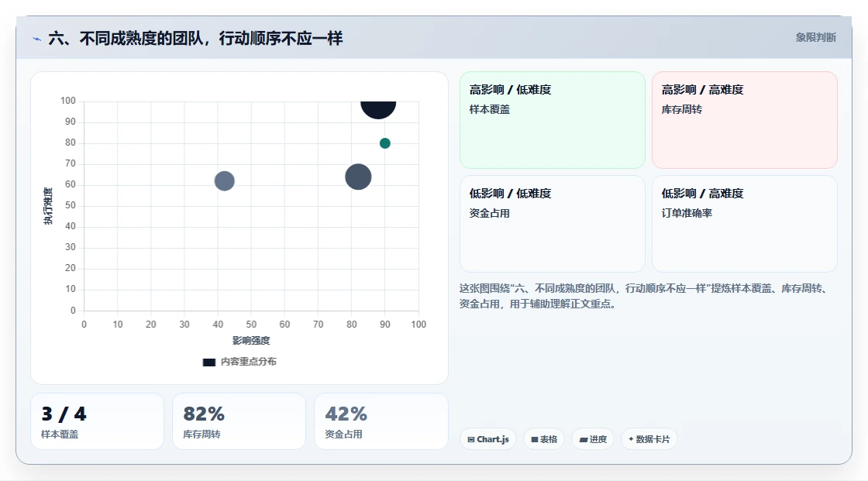The height and width of the screenshot is (481, 868).
Task: Click 订单准确率 text in the quadrant card
Action: pyautogui.click(x=687, y=213)
